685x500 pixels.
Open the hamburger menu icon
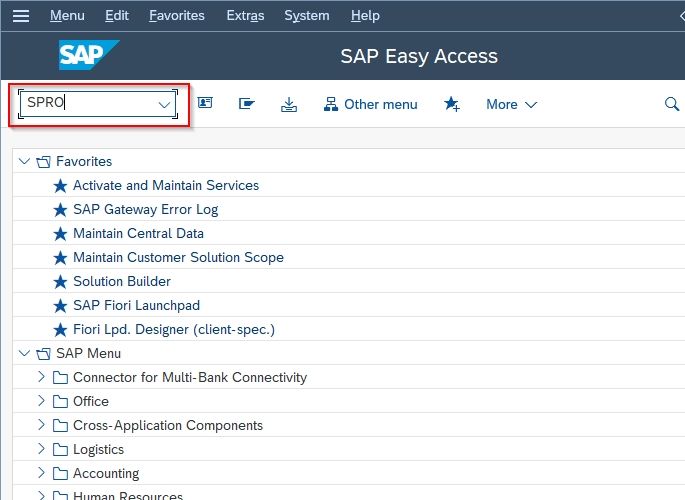[x=21, y=16]
